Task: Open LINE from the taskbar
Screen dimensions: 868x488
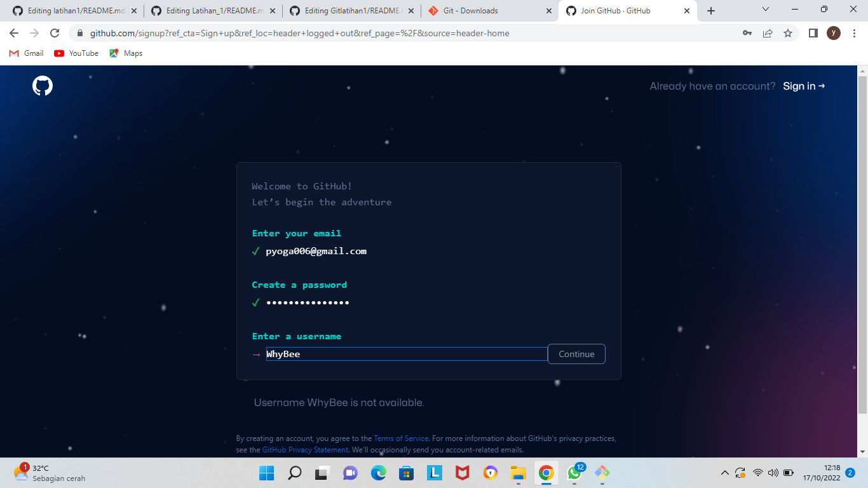Action: click(x=434, y=473)
